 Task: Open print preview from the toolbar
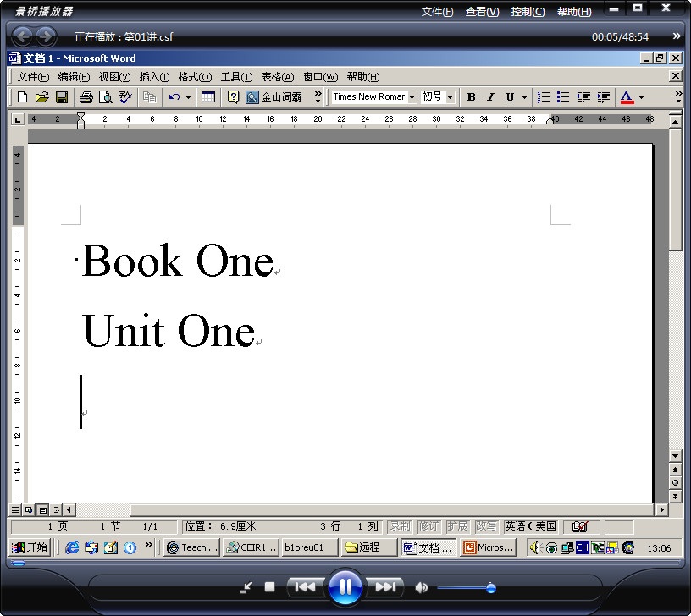(106, 96)
